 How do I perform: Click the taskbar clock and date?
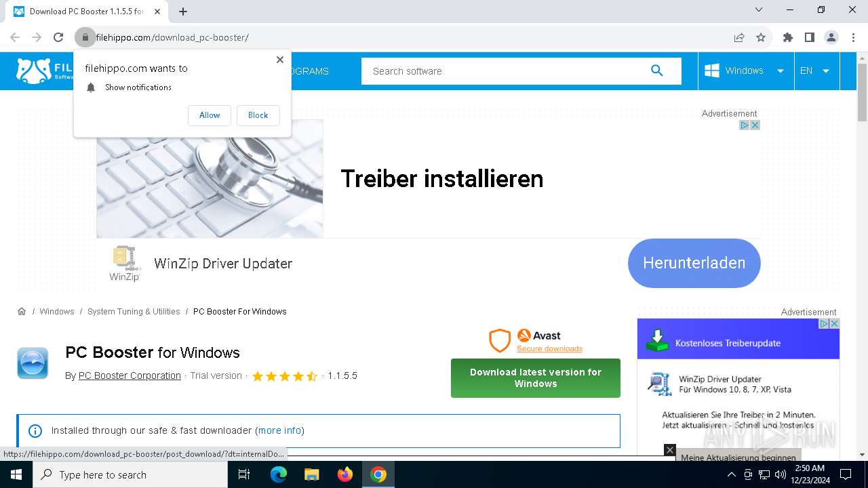pyautogui.click(x=810, y=474)
